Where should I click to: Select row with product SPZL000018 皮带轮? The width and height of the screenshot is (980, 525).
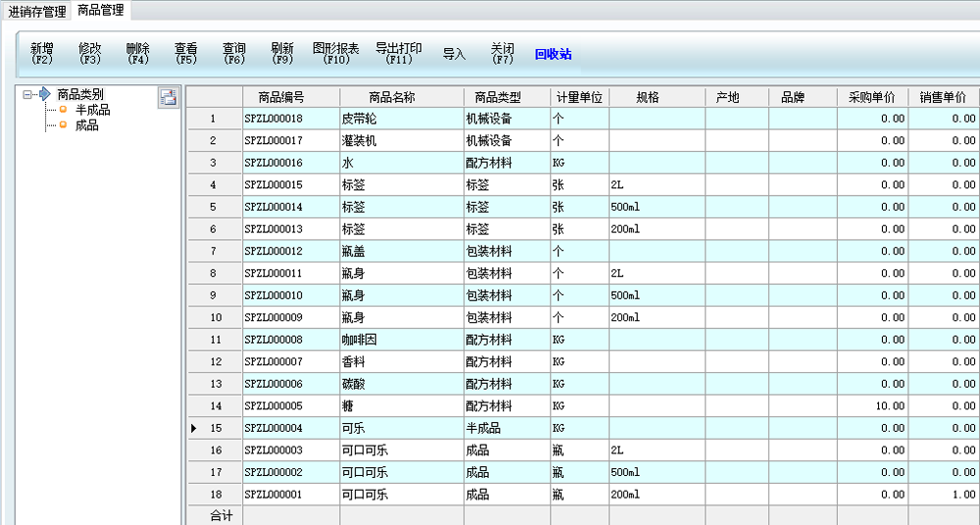coord(291,119)
